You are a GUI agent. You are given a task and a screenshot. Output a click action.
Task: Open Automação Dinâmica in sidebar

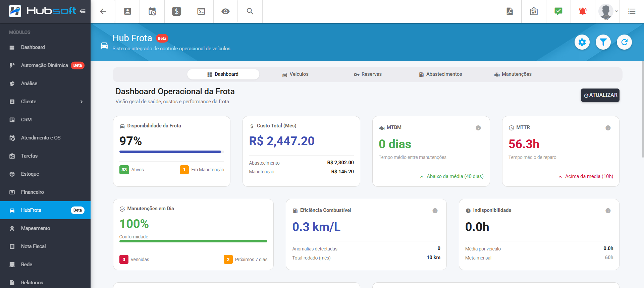(45, 65)
